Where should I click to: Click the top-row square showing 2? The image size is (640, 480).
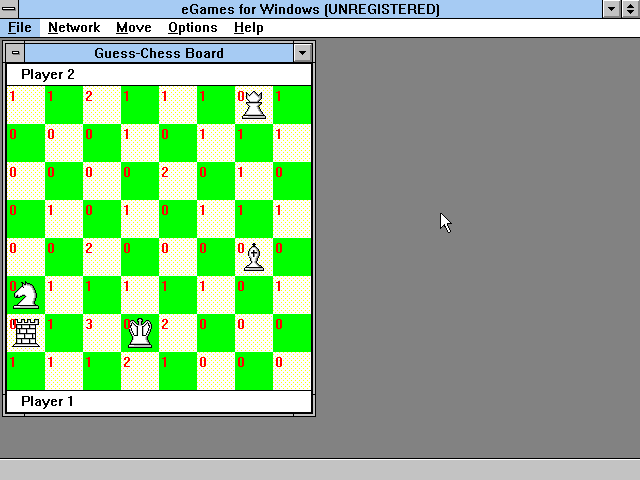click(x=102, y=104)
